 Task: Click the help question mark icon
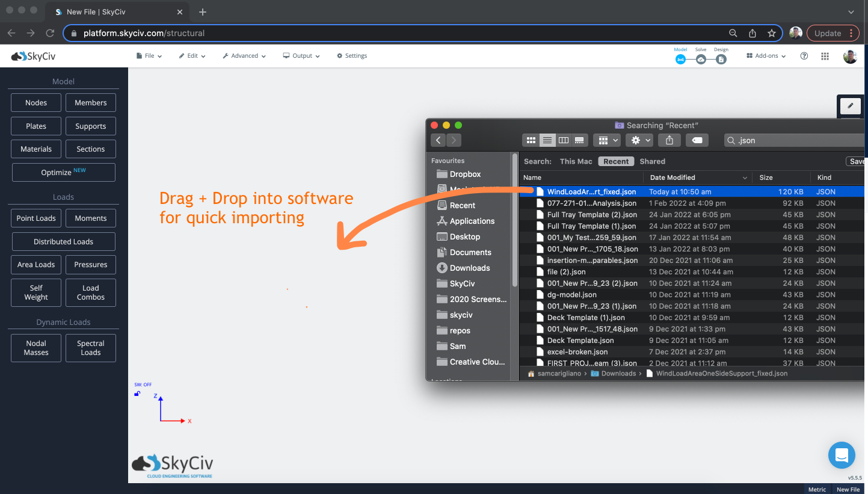(804, 55)
